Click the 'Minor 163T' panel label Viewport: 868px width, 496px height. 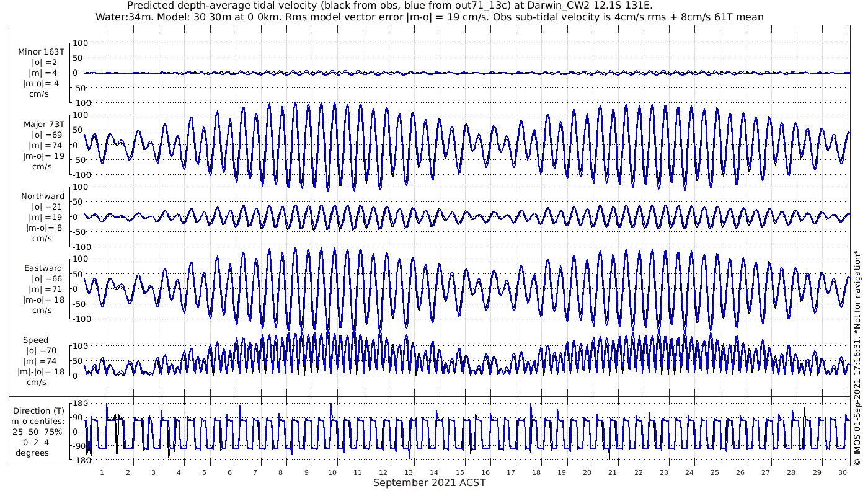[42, 52]
